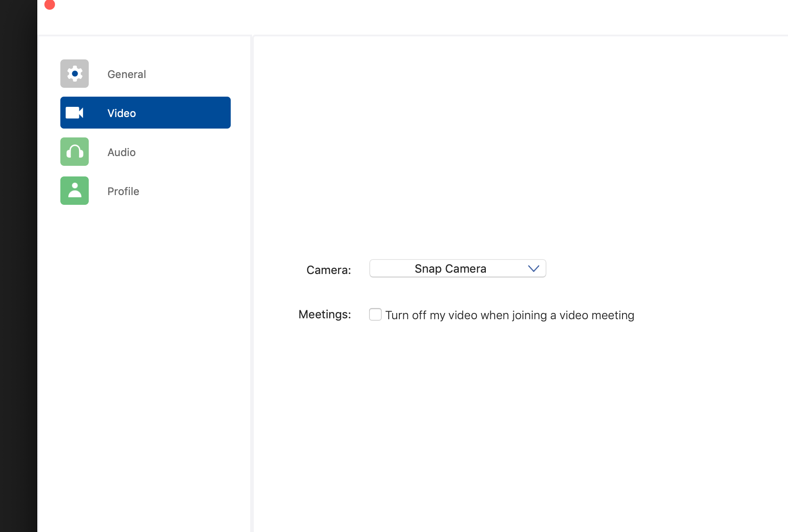
Task: Click the 'Camera:' field label
Action: (x=328, y=270)
